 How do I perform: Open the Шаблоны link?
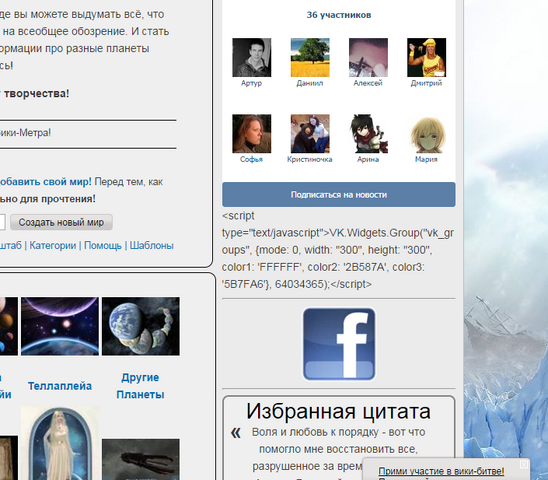coord(151,245)
